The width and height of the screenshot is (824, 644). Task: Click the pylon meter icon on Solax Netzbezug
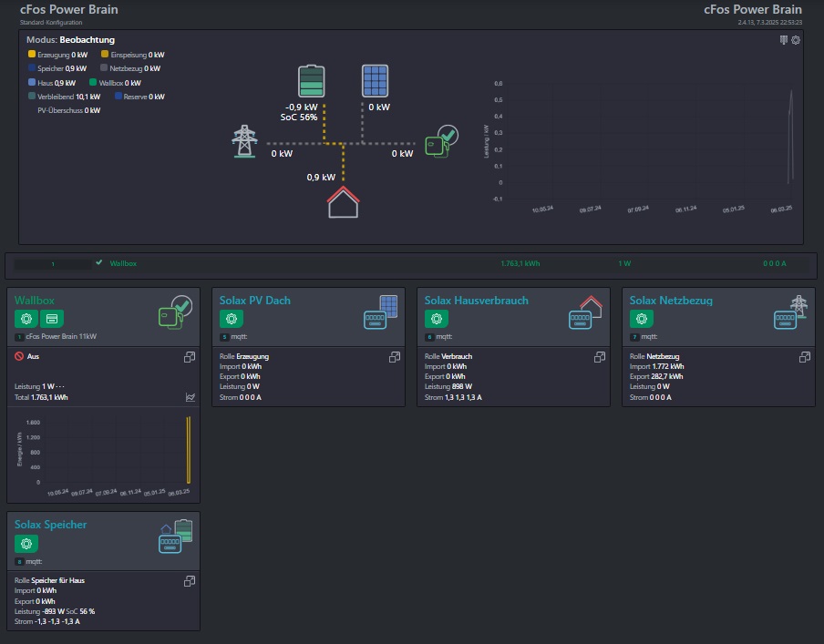(x=791, y=312)
